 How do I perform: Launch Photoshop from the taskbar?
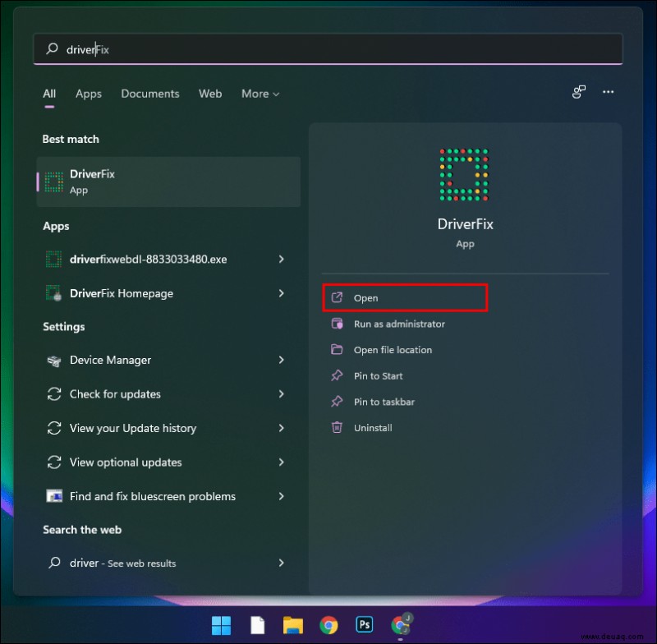click(365, 625)
